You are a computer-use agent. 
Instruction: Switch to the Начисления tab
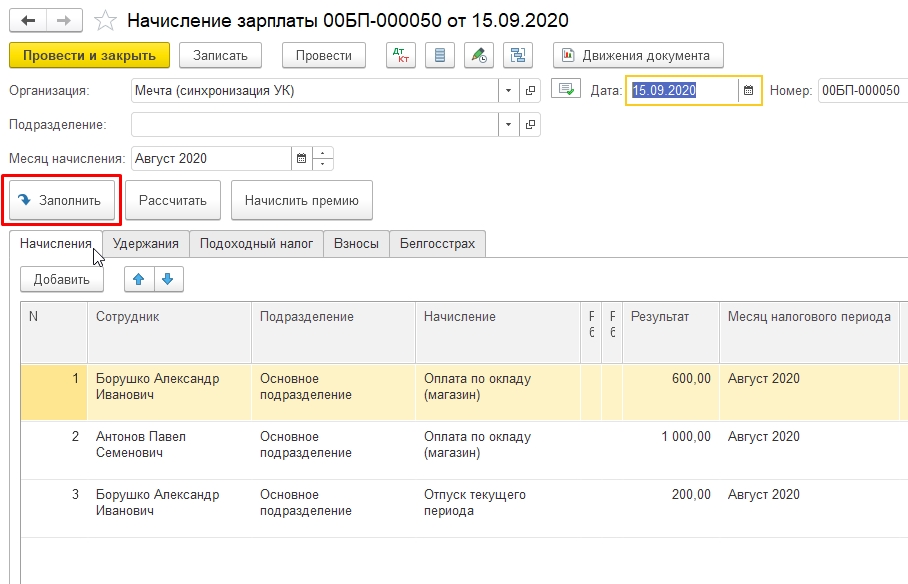(56, 243)
